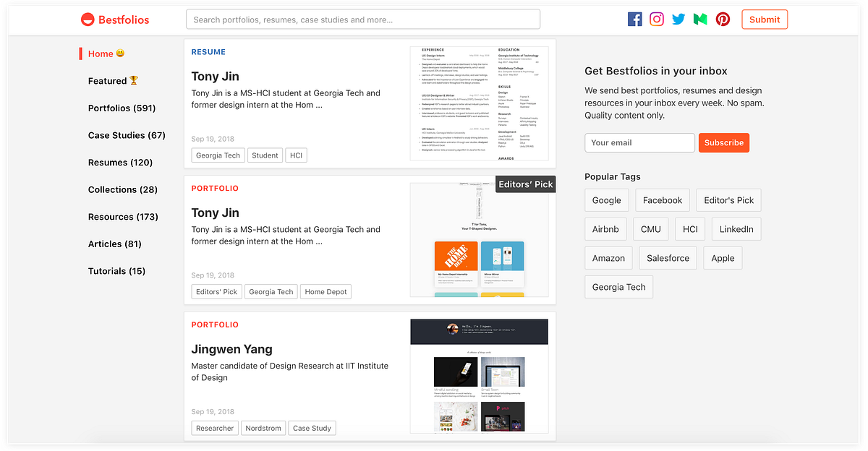Click the smiley emoji next to Home
The height and width of the screenshot is (451, 868).
[x=117, y=53]
